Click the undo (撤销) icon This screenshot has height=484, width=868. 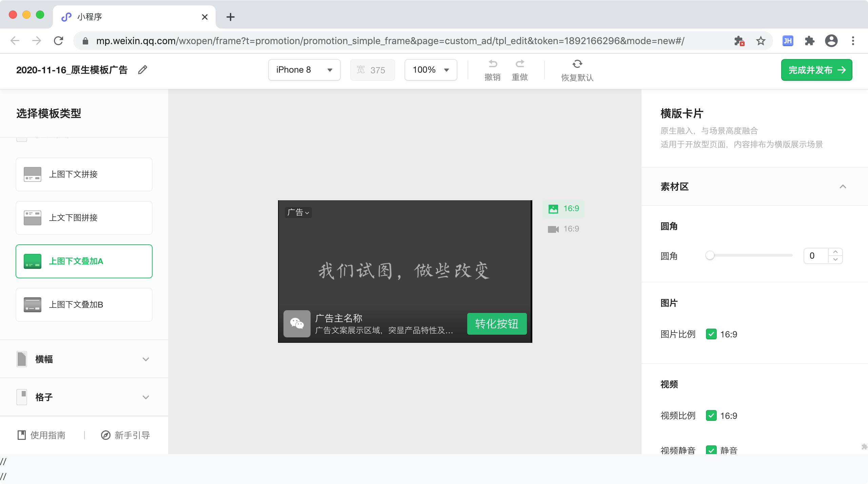(493, 64)
